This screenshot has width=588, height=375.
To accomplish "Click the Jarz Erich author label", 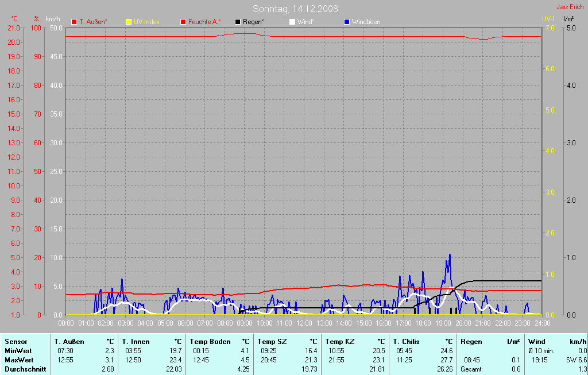I will coord(570,7).
